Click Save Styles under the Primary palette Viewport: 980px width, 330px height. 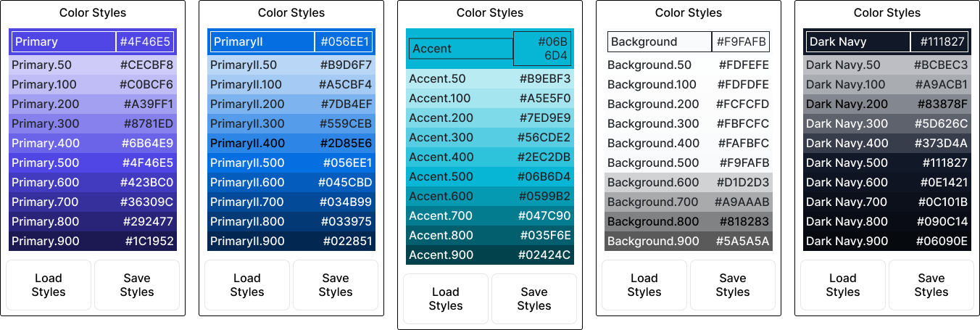137,285
